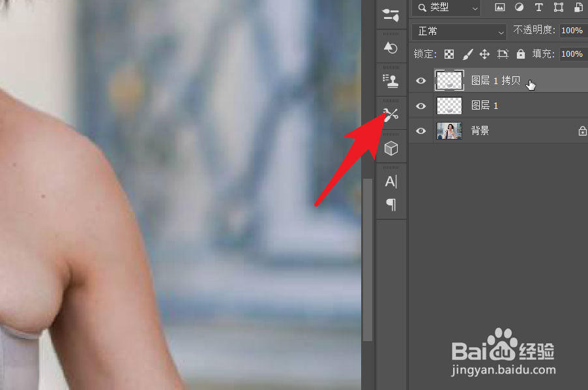Select the 图层 1 layer thumbnail
This screenshot has height=390, width=588.
(449, 106)
